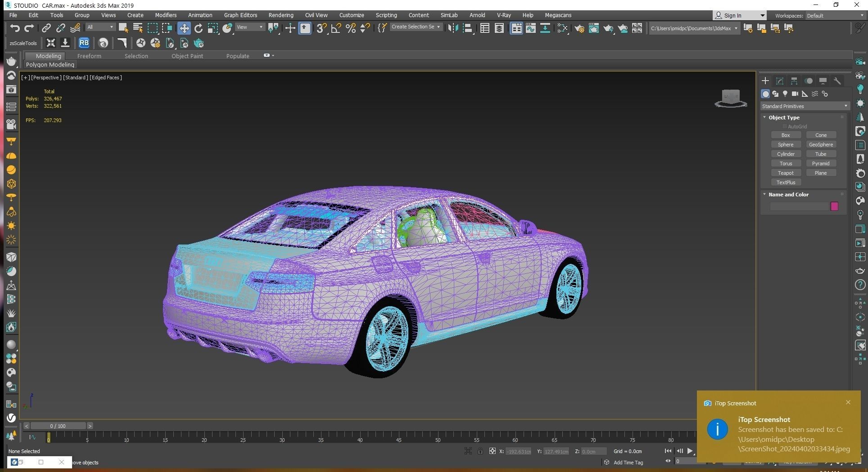
Task: Activate the Bind to Space Warp tool
Action: [75, 28]
